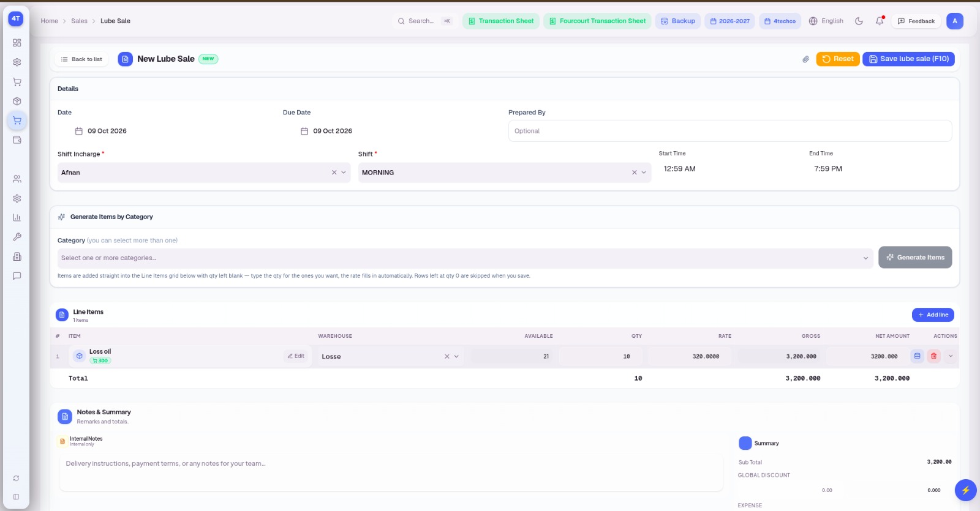Open the second settings gear icon below users

coord(17,199)
